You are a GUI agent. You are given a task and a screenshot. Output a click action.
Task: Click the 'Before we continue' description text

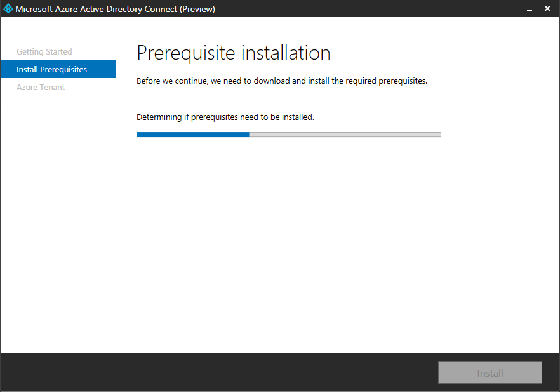(x=282, y=81)
